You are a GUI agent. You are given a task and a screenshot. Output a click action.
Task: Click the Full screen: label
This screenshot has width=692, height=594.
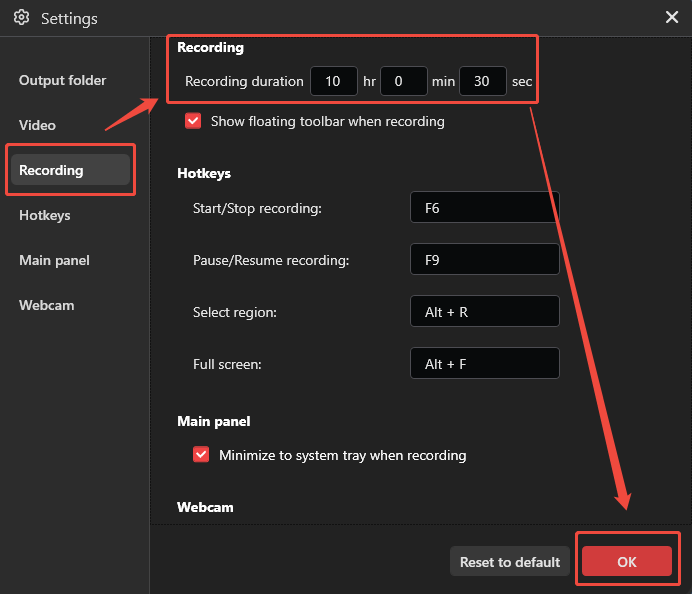(227, 364)
